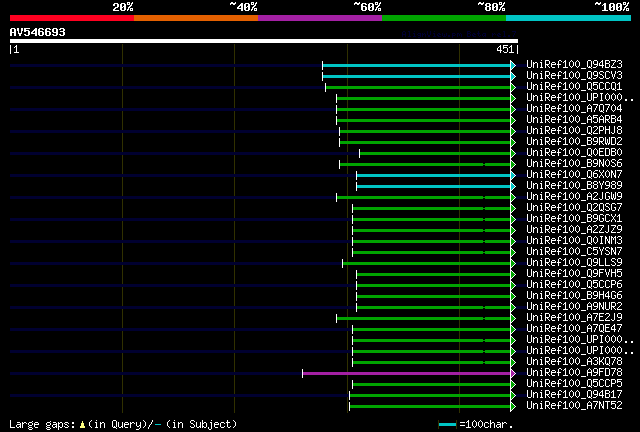Open hit UniRef100_Q0EDB0
640x432 pixels.
click(x=574, y=153)
